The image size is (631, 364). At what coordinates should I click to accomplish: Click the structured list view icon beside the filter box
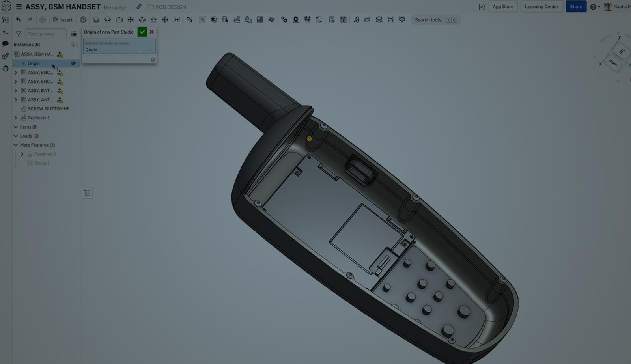[x=74, y=34]
